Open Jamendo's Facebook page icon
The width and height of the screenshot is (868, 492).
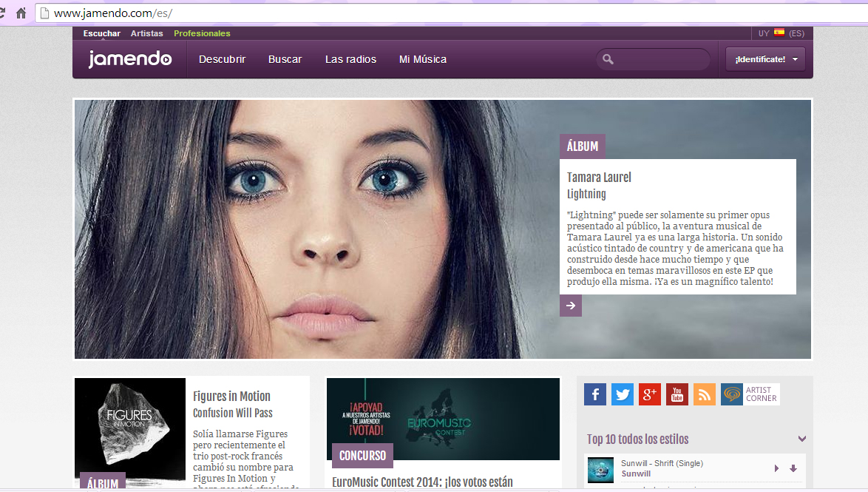pyautogui.click(x=594, y=394)
